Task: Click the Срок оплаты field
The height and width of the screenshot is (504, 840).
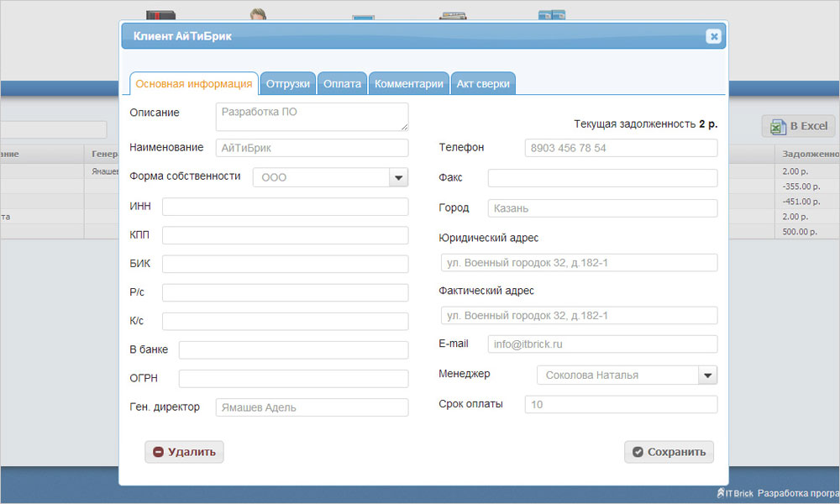Action: point(621,405)
